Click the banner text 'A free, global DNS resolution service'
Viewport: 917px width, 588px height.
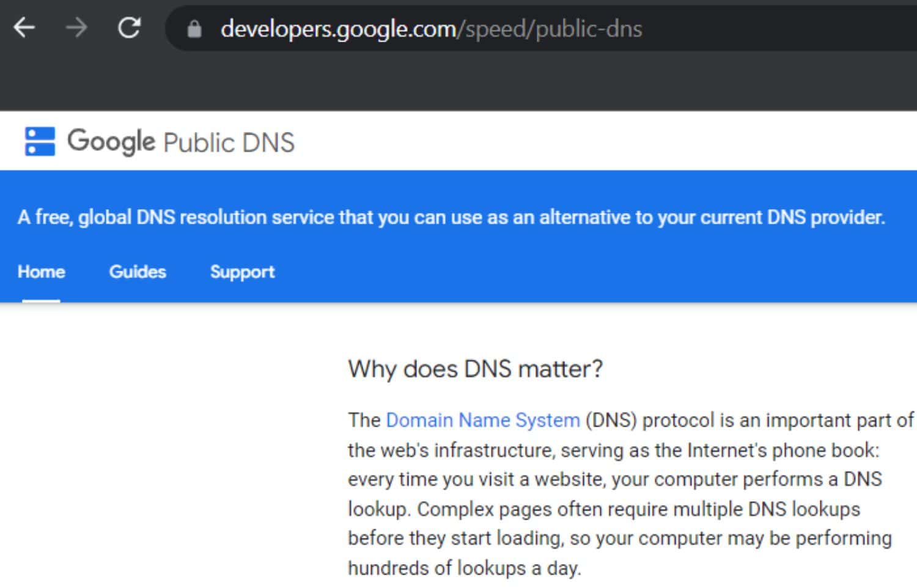click(x=176, y=217)
